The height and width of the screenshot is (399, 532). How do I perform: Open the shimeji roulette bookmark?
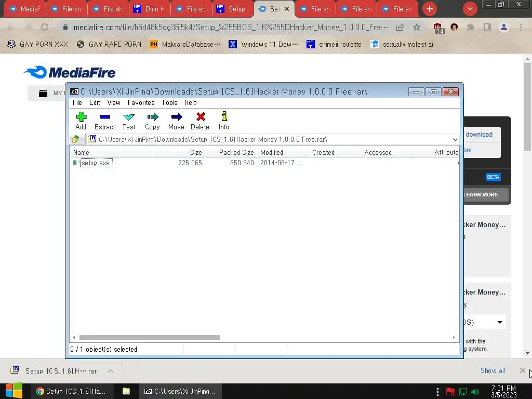[x=334, y=44]
